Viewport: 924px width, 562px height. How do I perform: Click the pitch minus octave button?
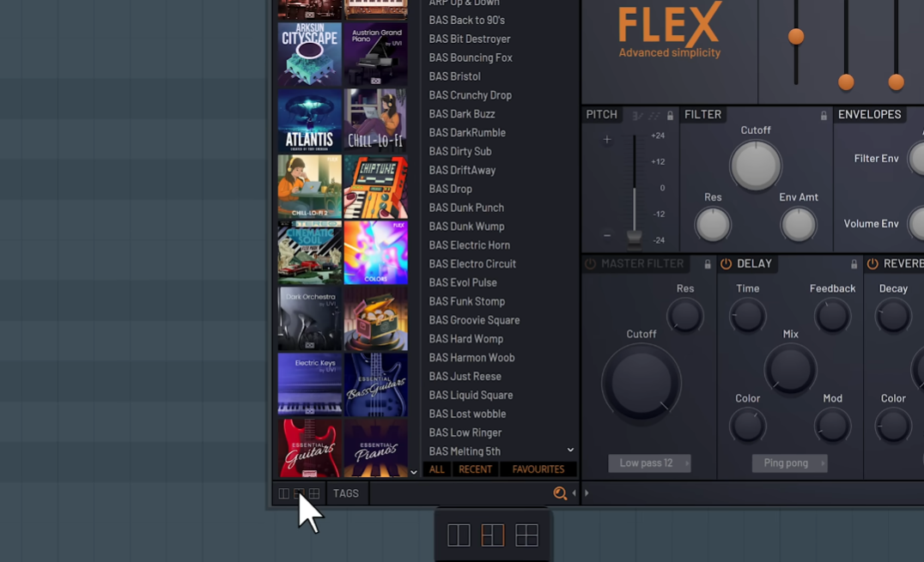(607, 235)
